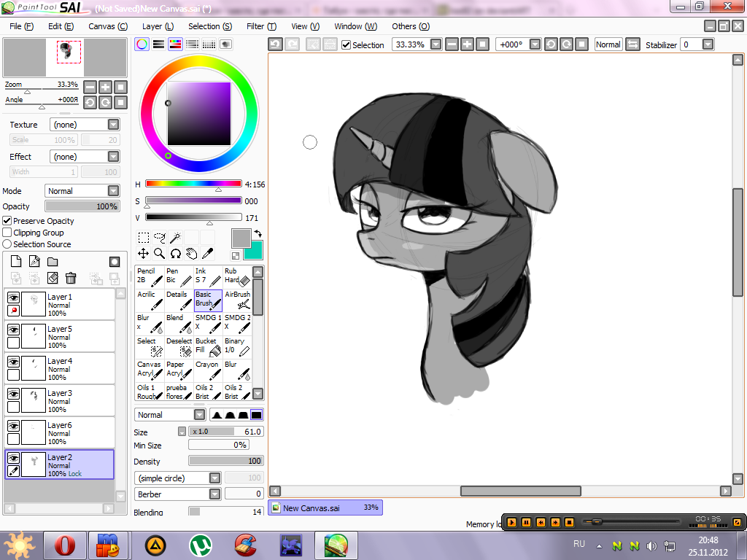This screenshot has height=560, width=747.
Task: Select the rectangular selection tool
Action: pyautogui.click(x=144, y=237)
